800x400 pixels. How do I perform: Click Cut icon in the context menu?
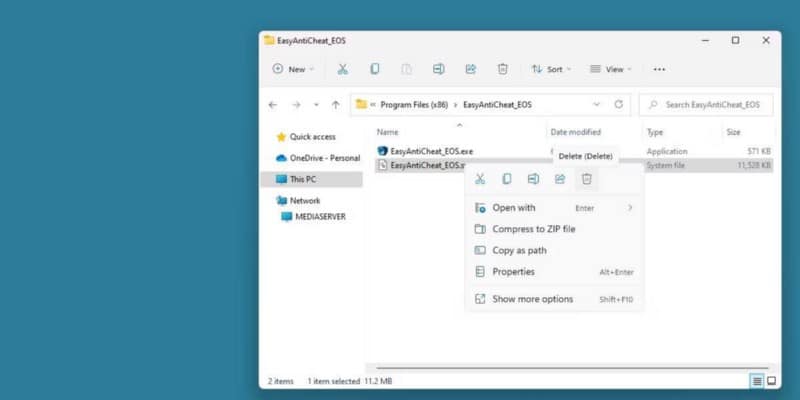480,179
